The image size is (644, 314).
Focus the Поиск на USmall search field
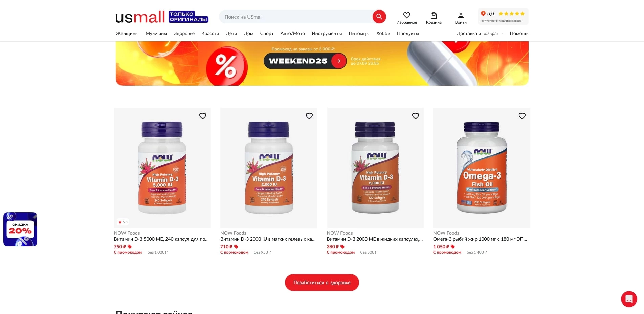pyautogui.click(x=296, y=17)
